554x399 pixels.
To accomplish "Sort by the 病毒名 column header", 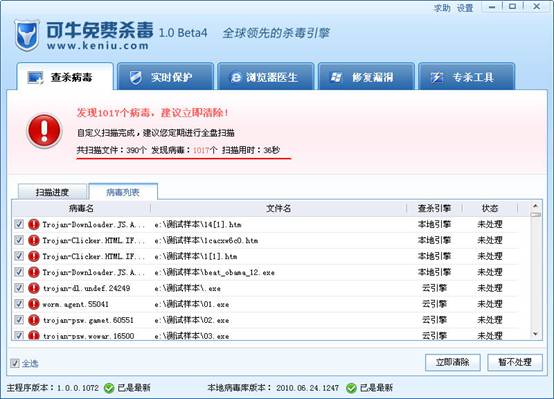I will 81,208.
